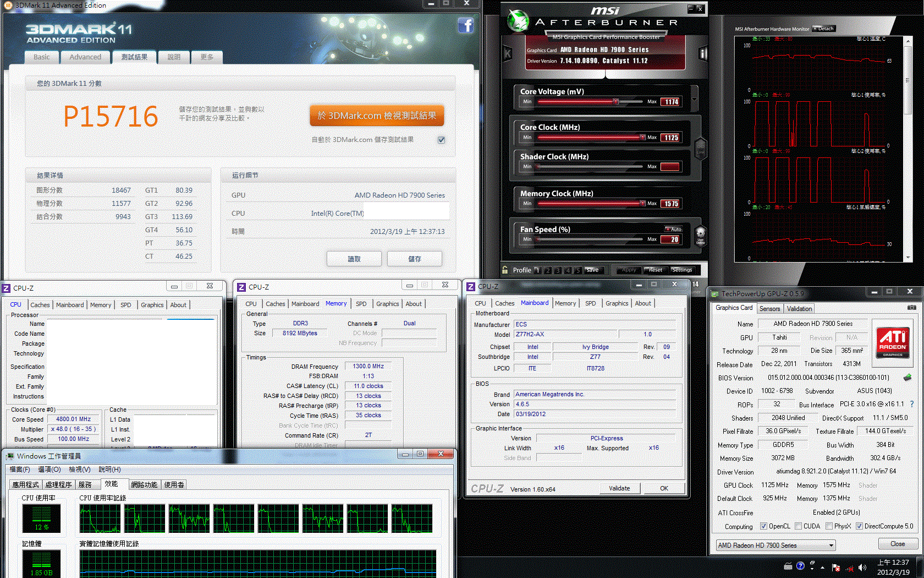Click the taskbar clock showing 12:37
Viewport: 924px width, 578px height.
click(x=893, y=563)
